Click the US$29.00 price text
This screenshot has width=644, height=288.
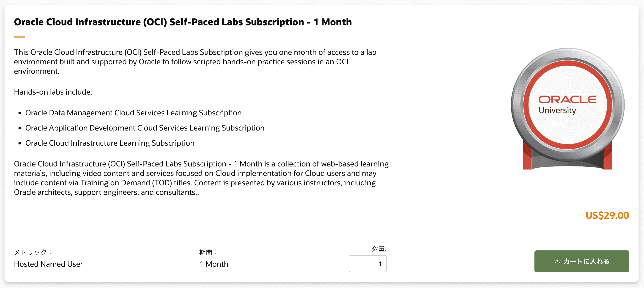tap(607, 215)
